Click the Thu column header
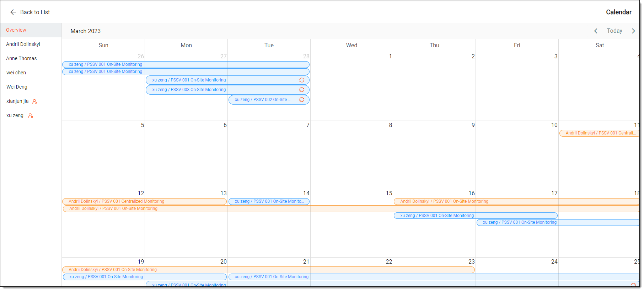 tap(434, 46)
